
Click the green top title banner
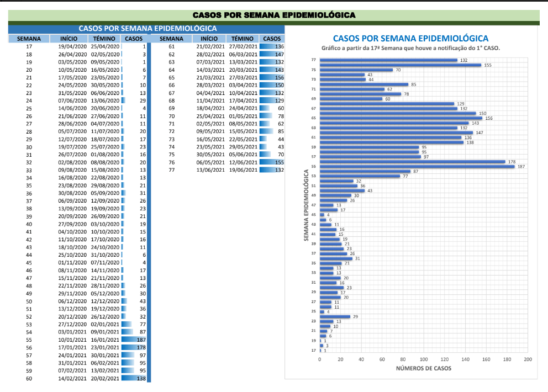click(x=273, y=15)
